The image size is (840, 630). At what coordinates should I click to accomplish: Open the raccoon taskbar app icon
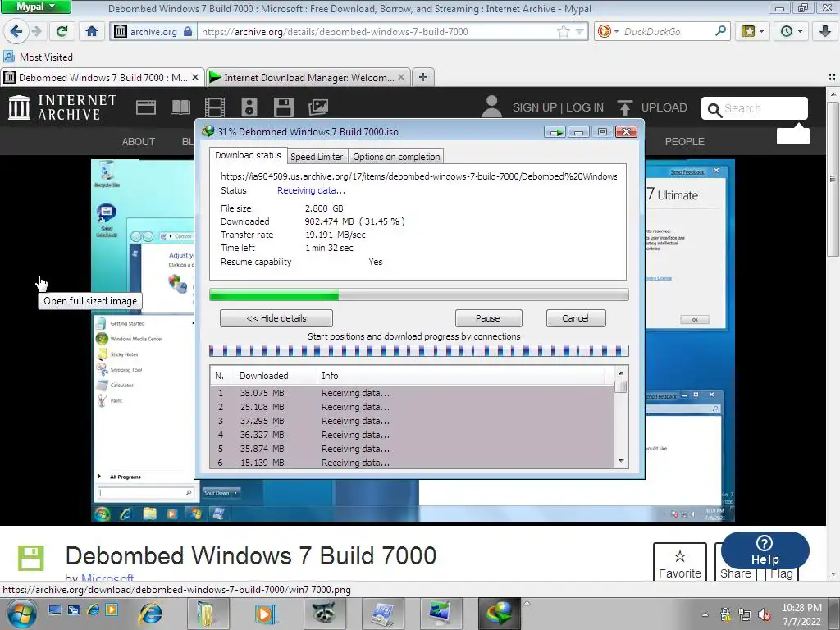325,614
